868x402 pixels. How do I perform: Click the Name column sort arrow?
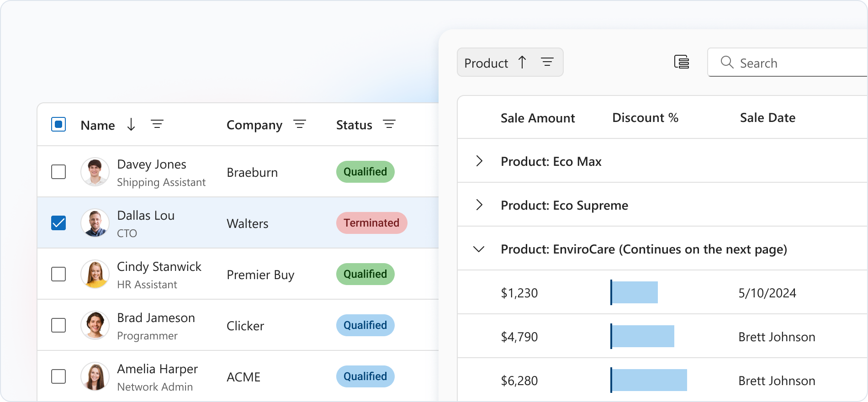tap(131, 125)
